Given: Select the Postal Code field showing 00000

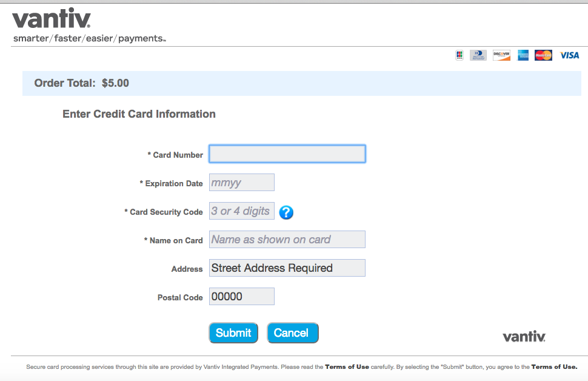Looking at the screenshot, I should click(x=241, y=297).
